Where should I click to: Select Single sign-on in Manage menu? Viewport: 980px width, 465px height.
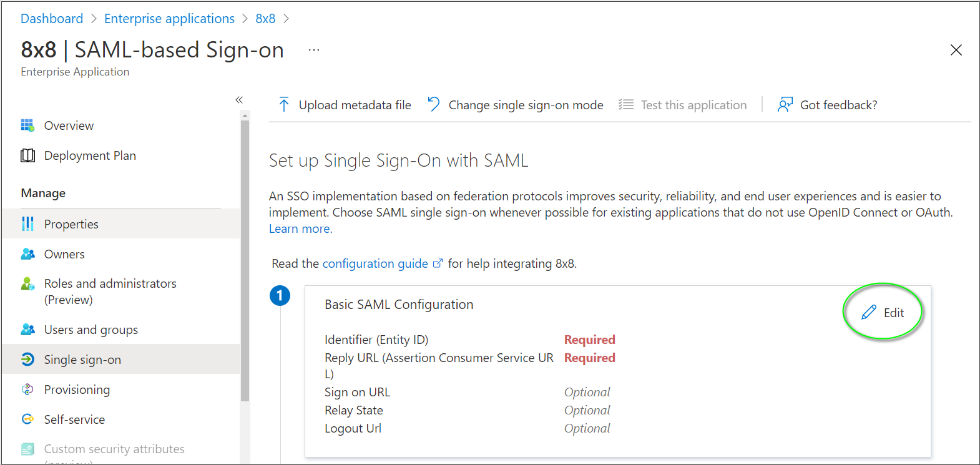tap(82, 360)
